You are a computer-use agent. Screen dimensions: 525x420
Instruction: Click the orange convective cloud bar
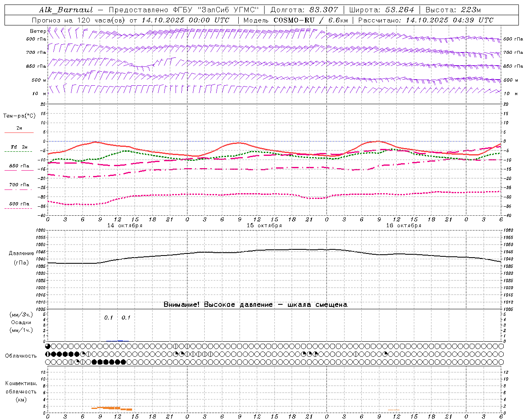112,408
